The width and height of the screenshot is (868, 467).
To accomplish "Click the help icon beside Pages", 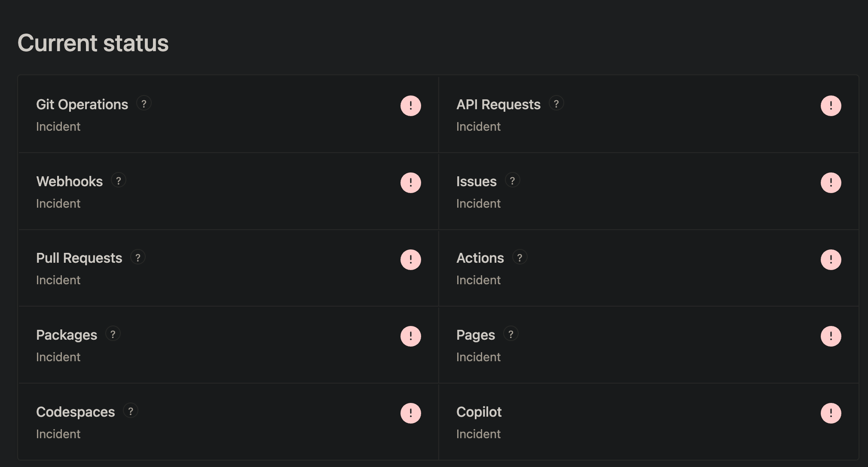I will (511, 334).
